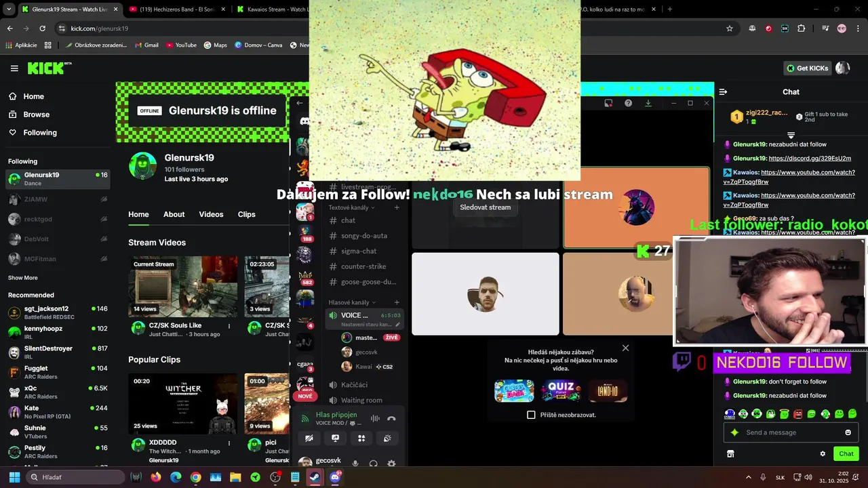868x488 pixels.
Task: Open Steam from the Windows taskbar
Action: (315, 477)
